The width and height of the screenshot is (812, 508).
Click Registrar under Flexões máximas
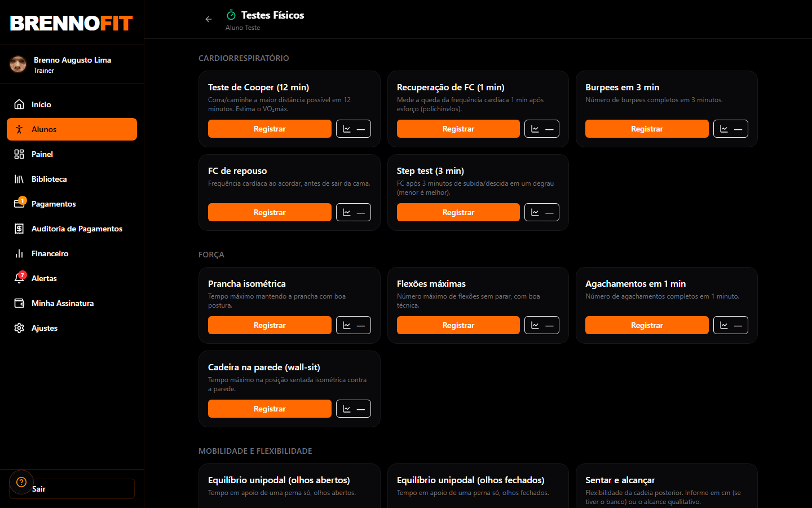458,325
